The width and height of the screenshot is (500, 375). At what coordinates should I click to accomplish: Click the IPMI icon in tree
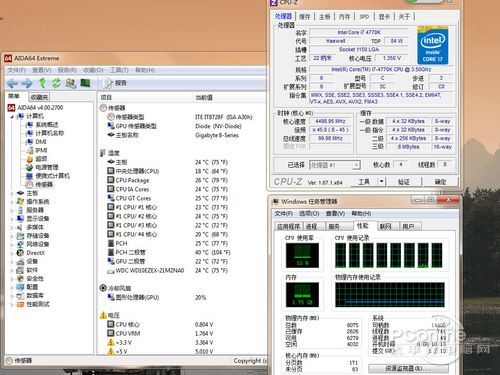[x=30, y=150]
